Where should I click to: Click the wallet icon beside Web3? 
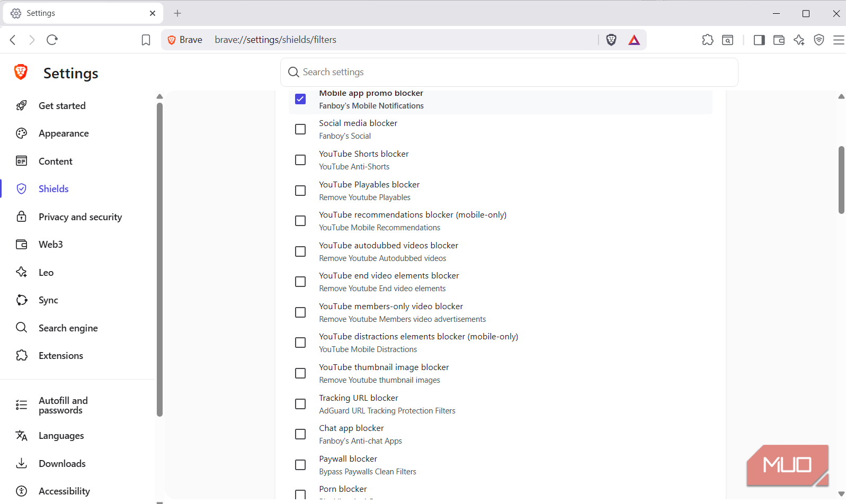click(22, 244)
